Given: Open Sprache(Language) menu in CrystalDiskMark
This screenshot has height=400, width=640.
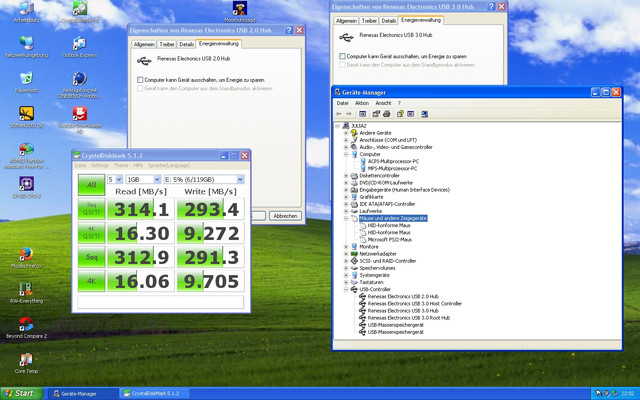Looking at the screenshot, I should (169, 165).
